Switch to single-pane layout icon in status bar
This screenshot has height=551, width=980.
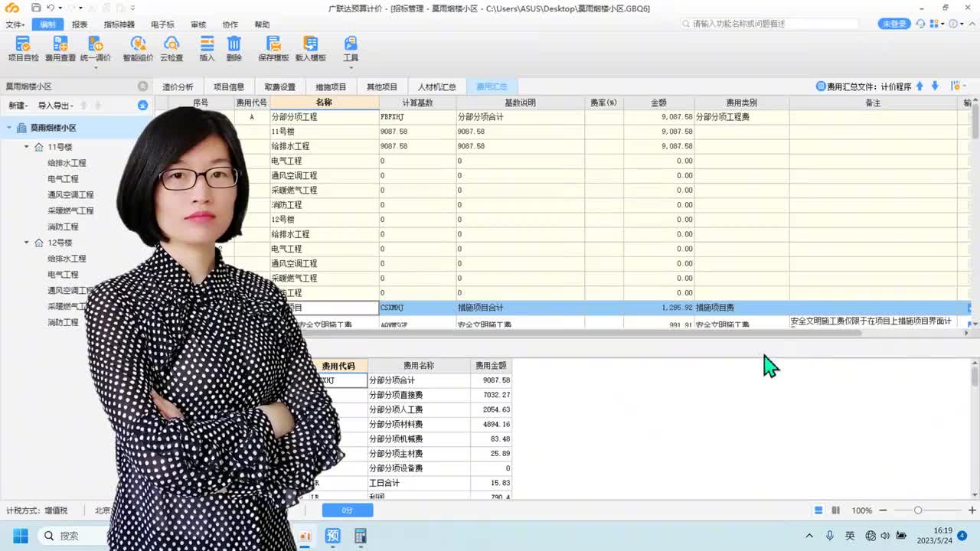pos(818,510)
